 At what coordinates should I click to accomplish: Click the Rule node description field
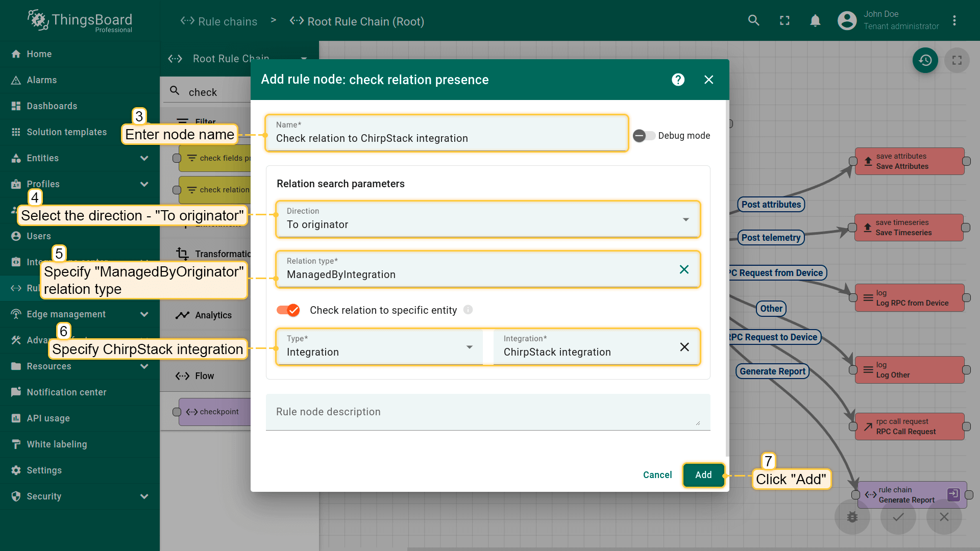(x=487, y=412)
